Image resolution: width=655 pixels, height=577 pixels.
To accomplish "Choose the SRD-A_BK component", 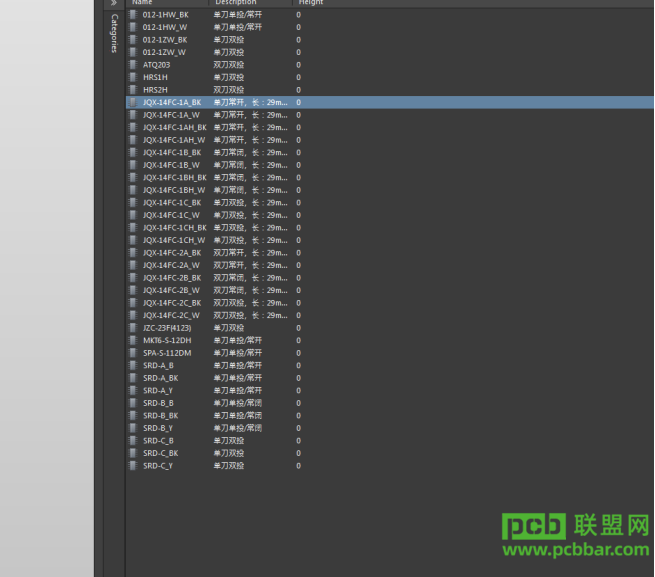I will tap(390, 378).
